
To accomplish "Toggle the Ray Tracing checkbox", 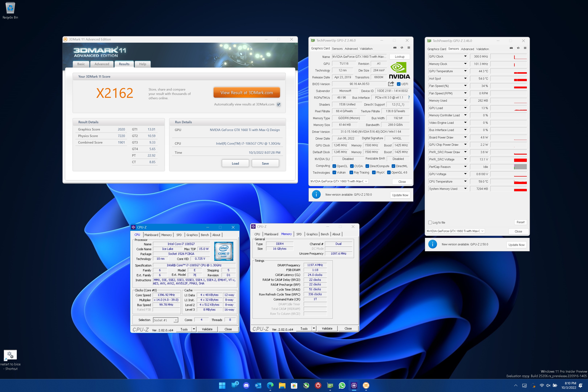I will click(x=351, y=173).
